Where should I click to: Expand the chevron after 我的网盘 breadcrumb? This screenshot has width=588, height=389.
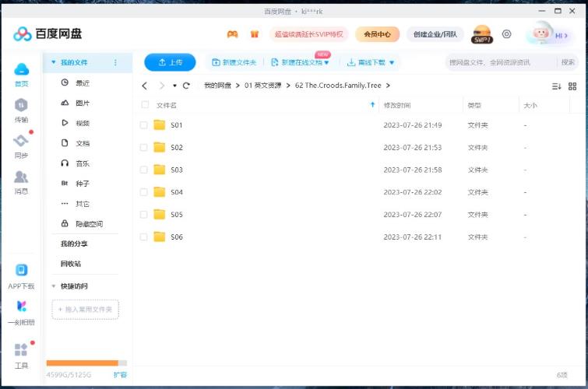click(238, 86)
